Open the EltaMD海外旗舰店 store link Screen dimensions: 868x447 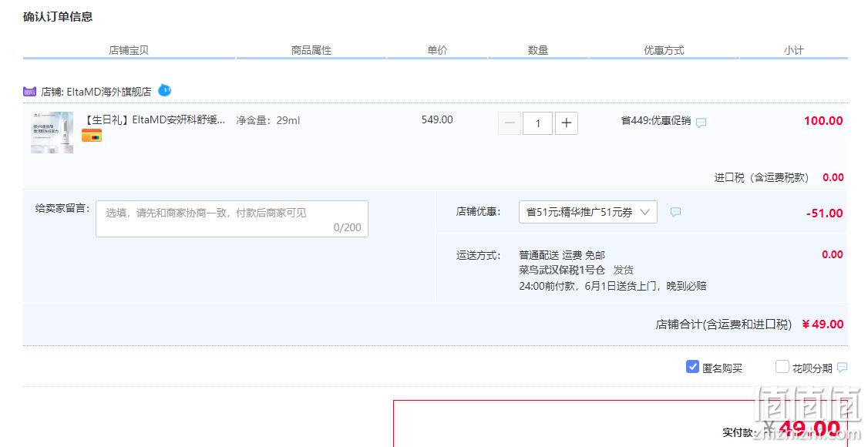tap(109, 92)
